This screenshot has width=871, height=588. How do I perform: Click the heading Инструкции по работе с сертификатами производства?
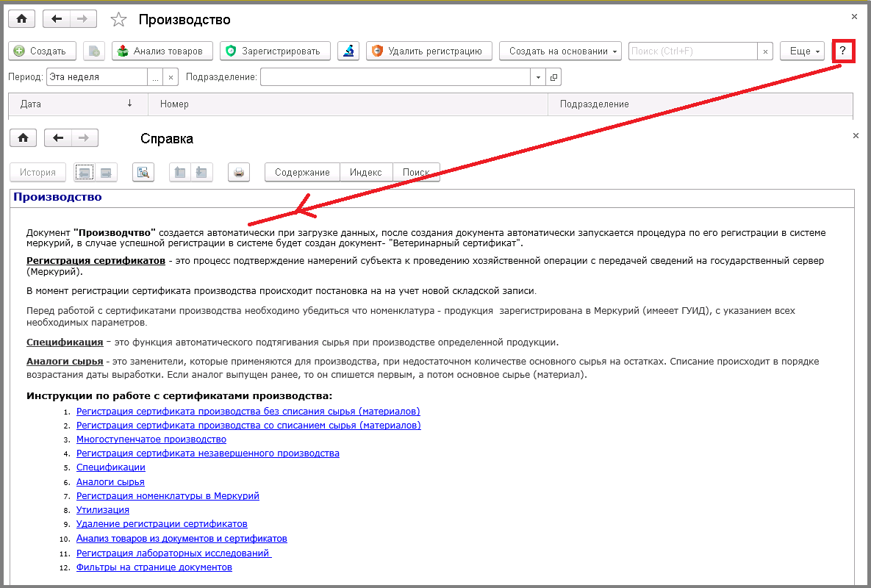(x=179, y=396)
